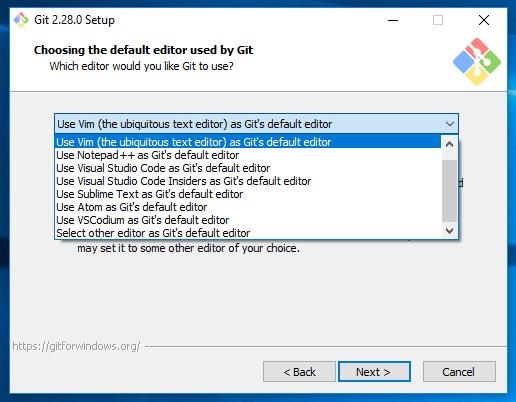Select Sublime Text as Git's default editor
The image size is (516, 402).
point(248,194)
